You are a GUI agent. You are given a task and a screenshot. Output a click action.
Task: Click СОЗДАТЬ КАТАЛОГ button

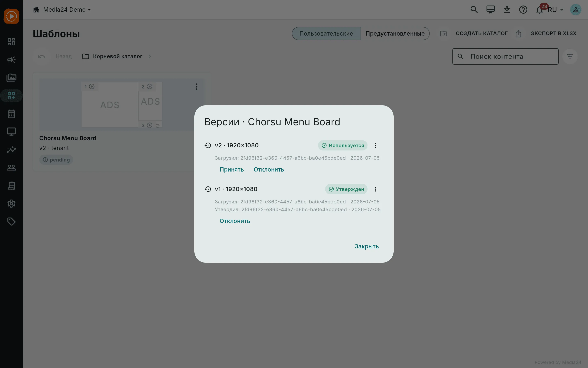(482, 33)
